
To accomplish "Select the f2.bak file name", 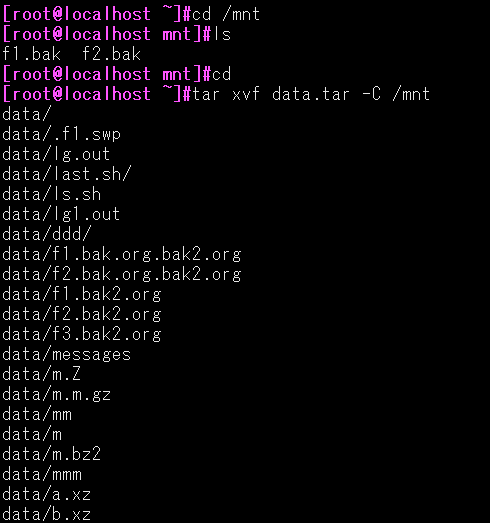I will pyautogui.click(x=111, y=54).
